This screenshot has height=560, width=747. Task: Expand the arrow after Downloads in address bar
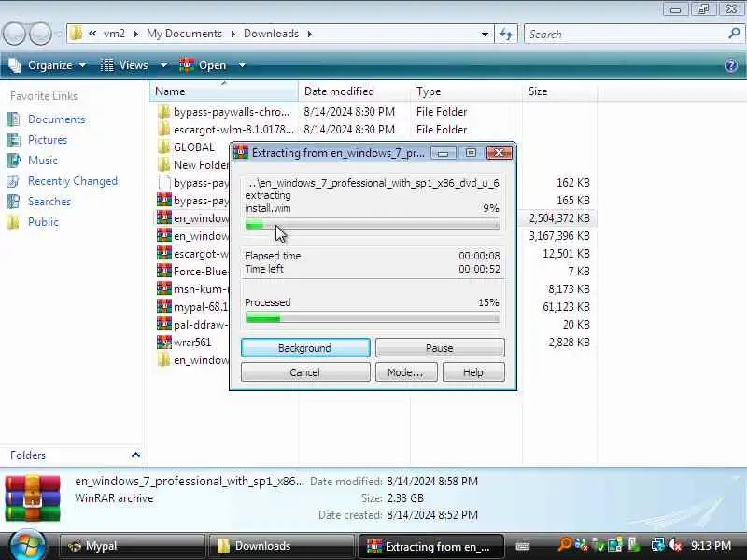pos(310,34)
